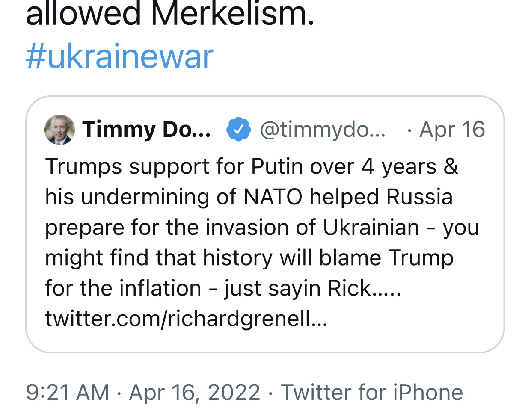Open the twitter.com/richardgrenell... link
531x420 pixels.
click(x=186, y=319)
